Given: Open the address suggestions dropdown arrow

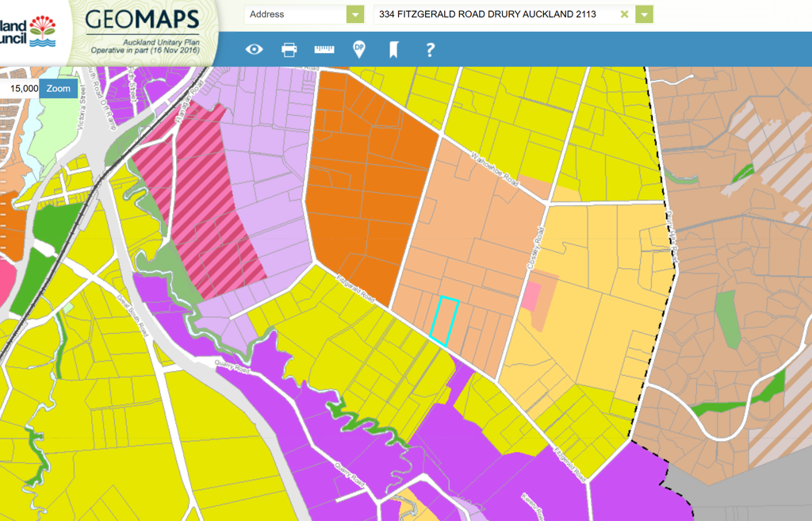Looking at the screenshot, I should point(645,14).
